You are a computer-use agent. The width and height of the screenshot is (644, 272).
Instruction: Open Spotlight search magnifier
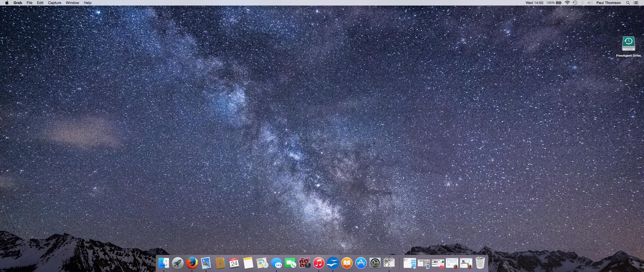coord(628,3)
